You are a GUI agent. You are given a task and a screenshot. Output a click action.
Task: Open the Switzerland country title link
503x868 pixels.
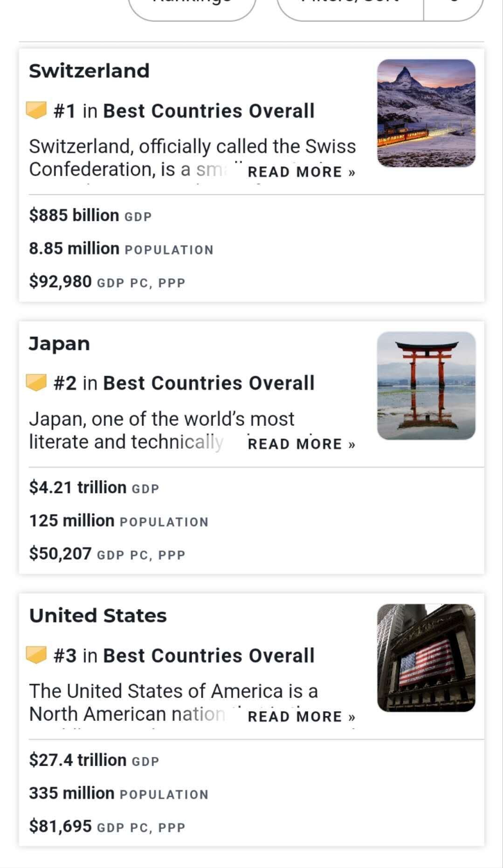(90, 71)
